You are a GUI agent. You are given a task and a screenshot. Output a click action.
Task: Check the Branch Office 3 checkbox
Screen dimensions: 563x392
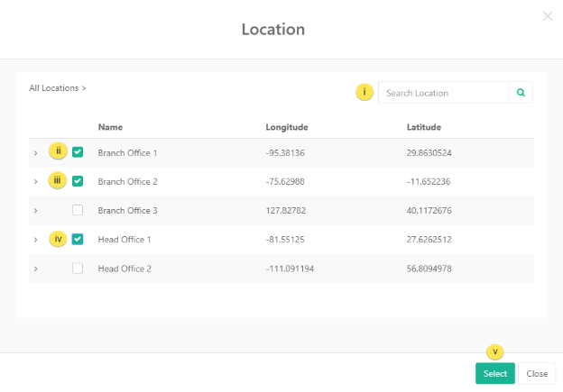(x=78, y=210)
